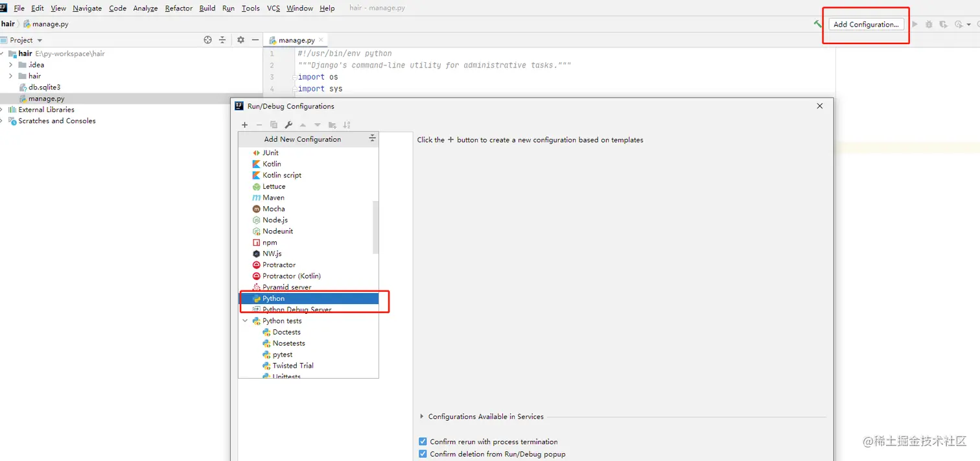Viewport: 980px width, 461px height.
Task: Select Twisted Trial under Python tests
Action: coord(309,366)
